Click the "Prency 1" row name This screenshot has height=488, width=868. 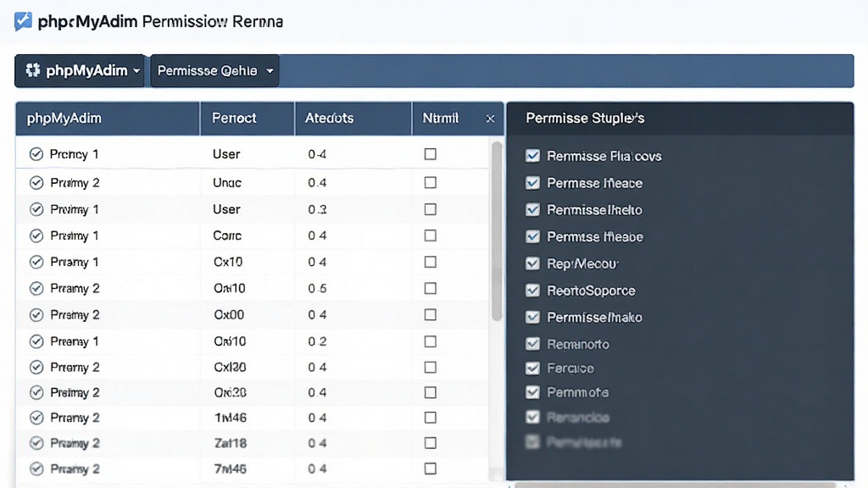75,154
